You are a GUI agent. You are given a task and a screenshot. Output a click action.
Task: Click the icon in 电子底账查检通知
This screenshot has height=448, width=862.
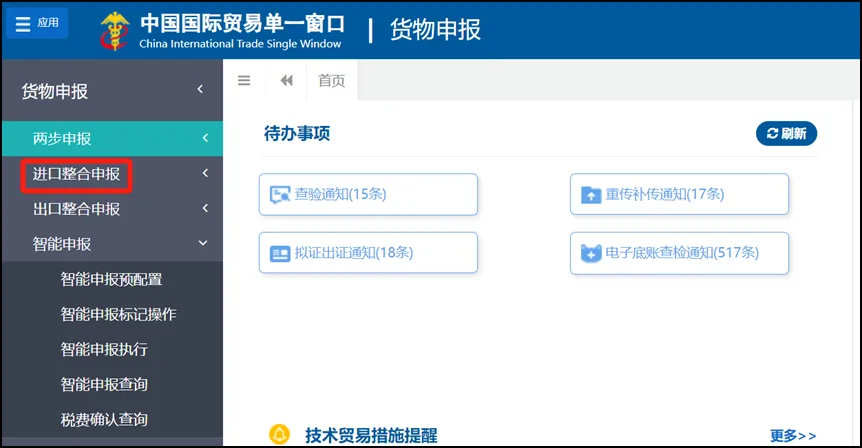(x=591, y=253)
